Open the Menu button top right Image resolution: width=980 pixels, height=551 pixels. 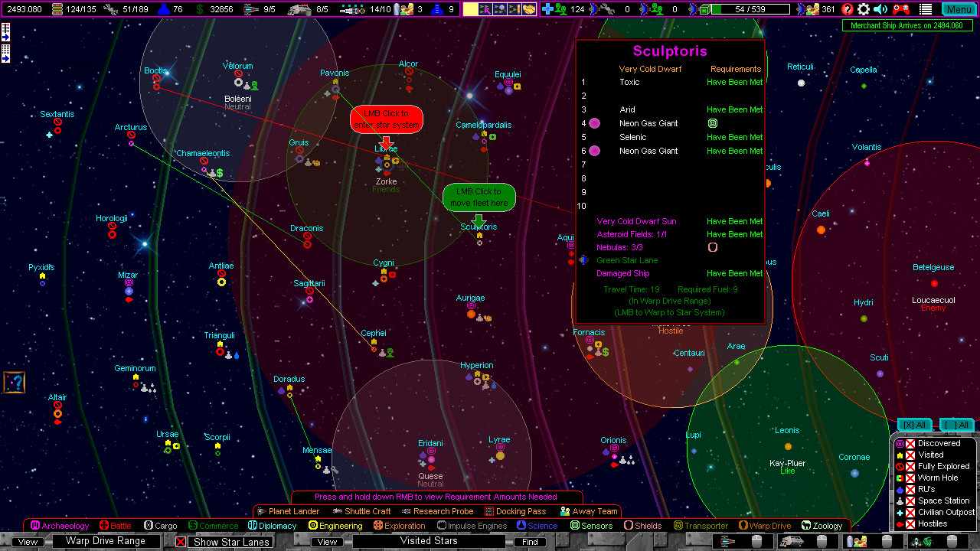click(x=959, y=9)
